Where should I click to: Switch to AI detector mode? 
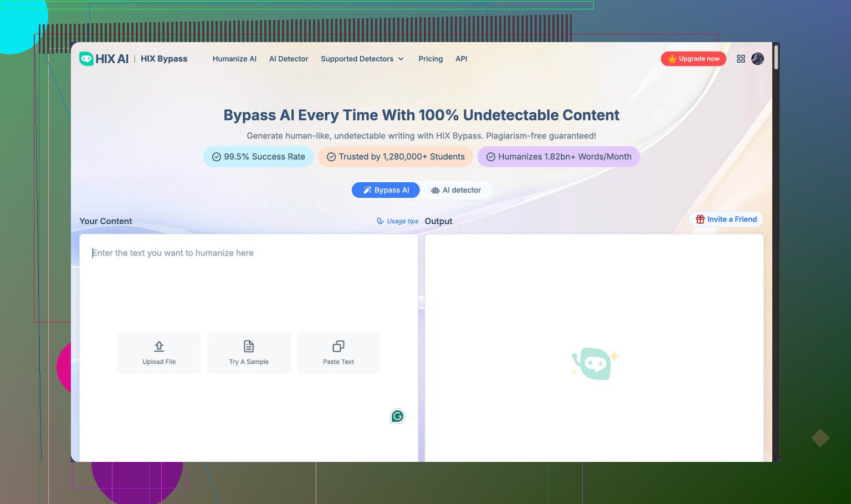456,190
